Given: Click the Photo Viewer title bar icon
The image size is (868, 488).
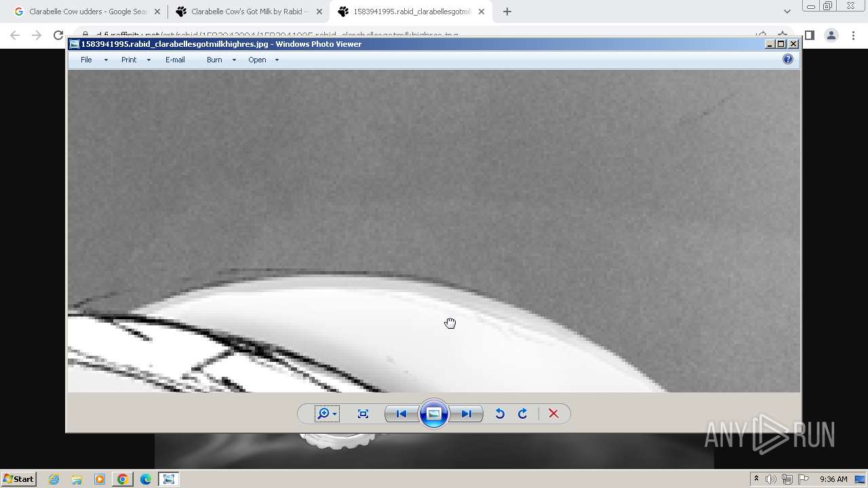Looking at the screenshot, I should 75,44.
